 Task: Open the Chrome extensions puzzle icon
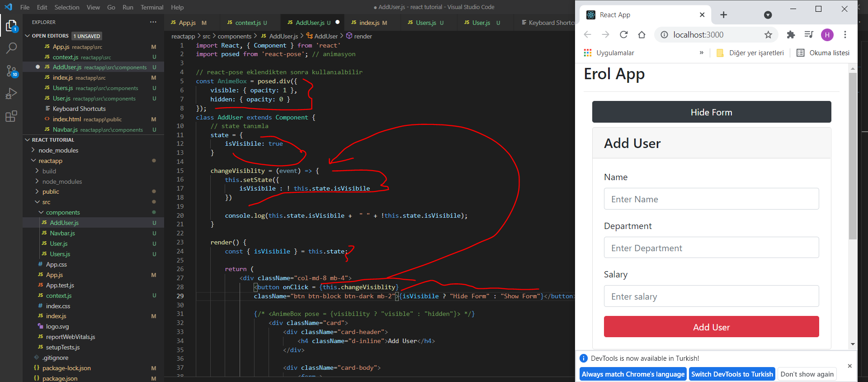click(791, 35)
